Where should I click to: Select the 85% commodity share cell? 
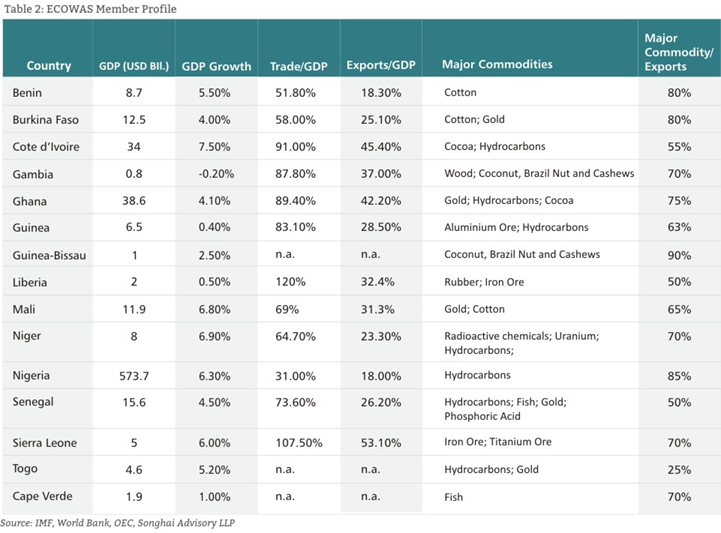(x=679, y=376)
